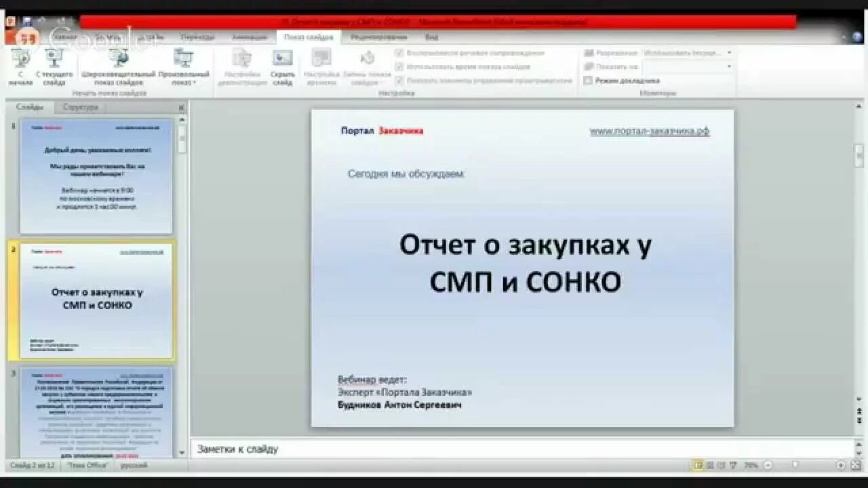Viewport: 868px width, 488px height.
Task: Open the Animations ribbon tab
Action: click(x=250, y=37)
